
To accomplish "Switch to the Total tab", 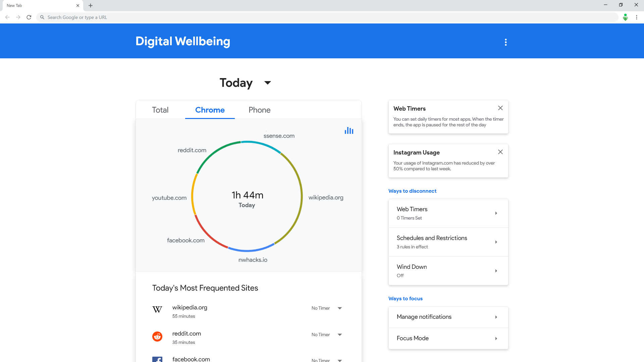I will coord(160,110).
